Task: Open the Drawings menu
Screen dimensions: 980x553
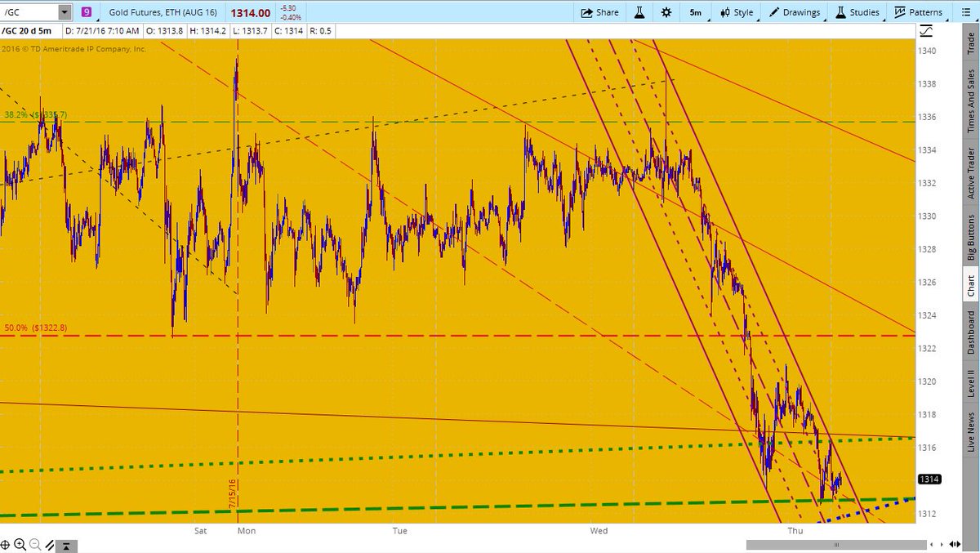Action: pyautogui.click(x=793, y=12)
